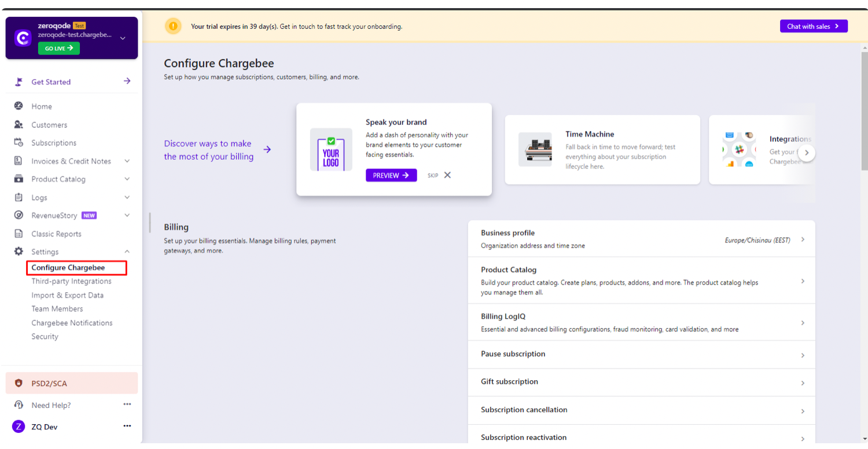Screen dimensions: 868x449
Task: Click Chat with sales button
Action: (814, 26)
